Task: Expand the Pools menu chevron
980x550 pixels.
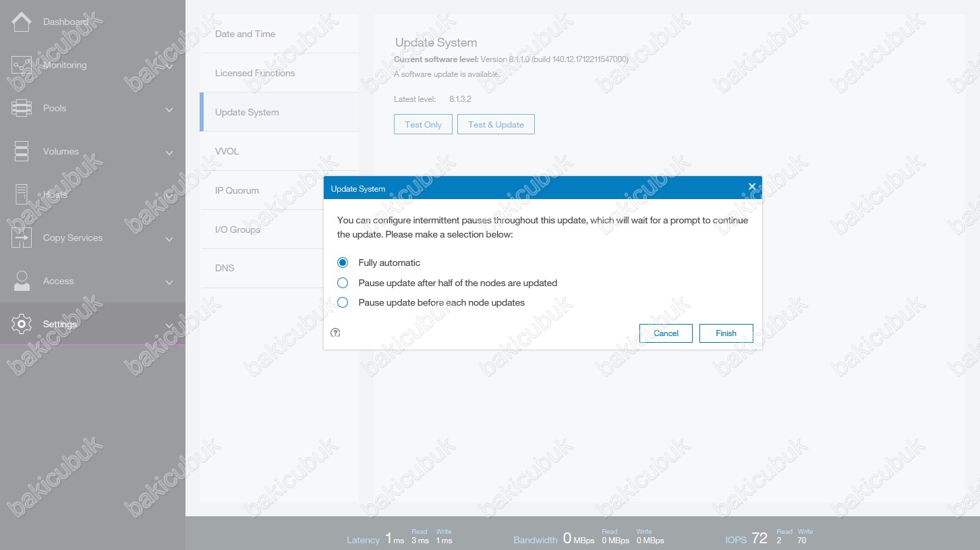Action: pos(169,109)
